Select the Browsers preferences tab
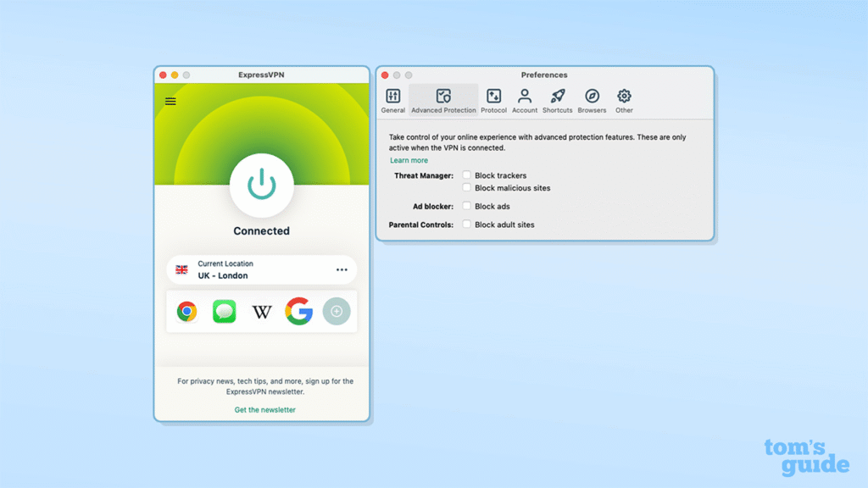This screenshot has height=488, width=868. 592,100
